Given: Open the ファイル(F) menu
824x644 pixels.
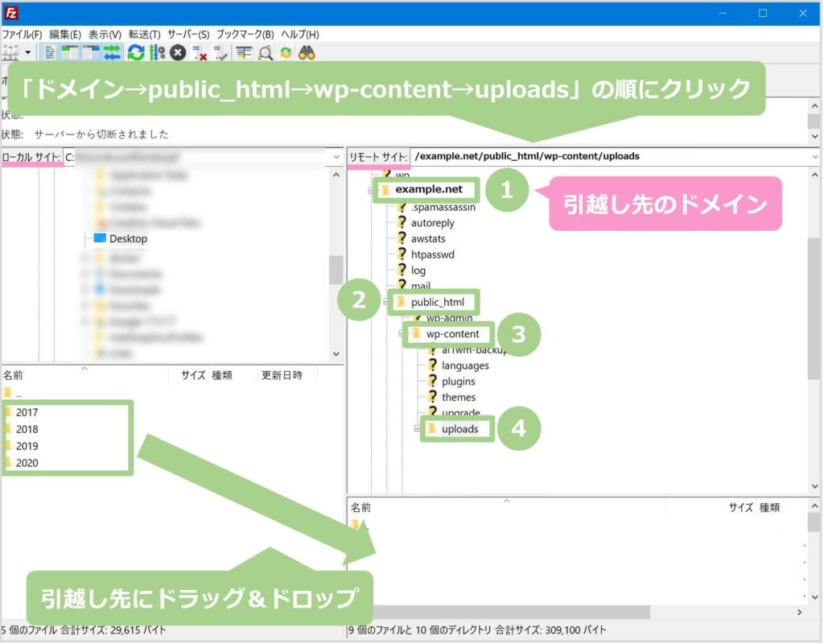Looking at the screenshot, I should point(22,35).
